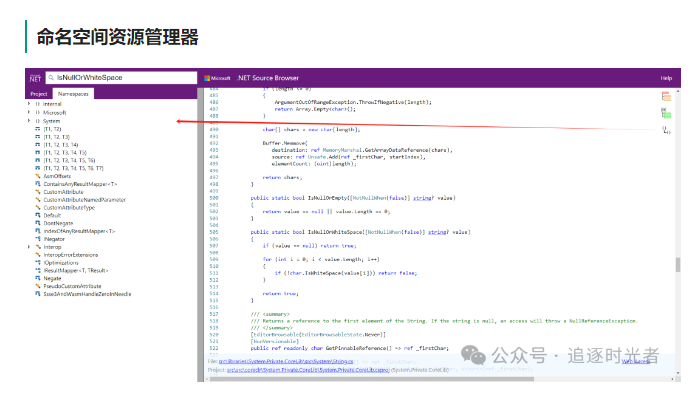Open the PseudoCustomAttribute entry

point(72,286)
